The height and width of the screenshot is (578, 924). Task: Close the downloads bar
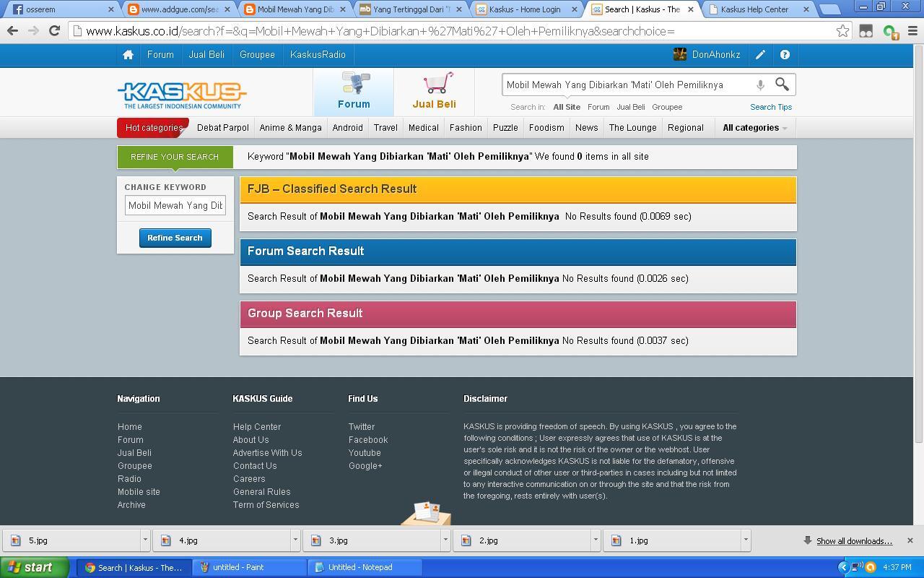910,540
